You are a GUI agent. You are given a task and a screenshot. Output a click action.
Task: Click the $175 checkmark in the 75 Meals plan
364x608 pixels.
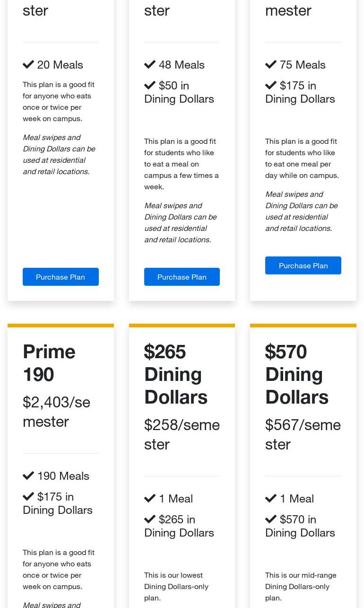[271, 85]
